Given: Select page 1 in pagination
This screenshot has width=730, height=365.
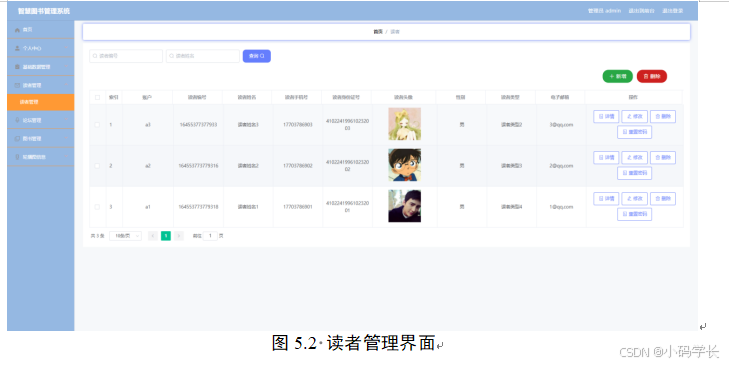Looking at the screenshot, I should 166,236.
